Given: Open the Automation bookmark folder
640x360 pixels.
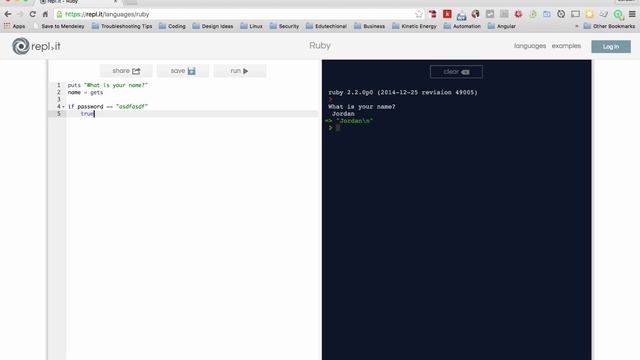Looking at the screenshot, I should [462, 26].
